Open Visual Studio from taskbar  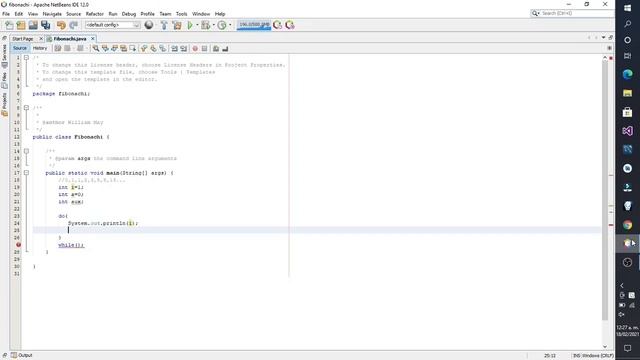coord(627,131)
